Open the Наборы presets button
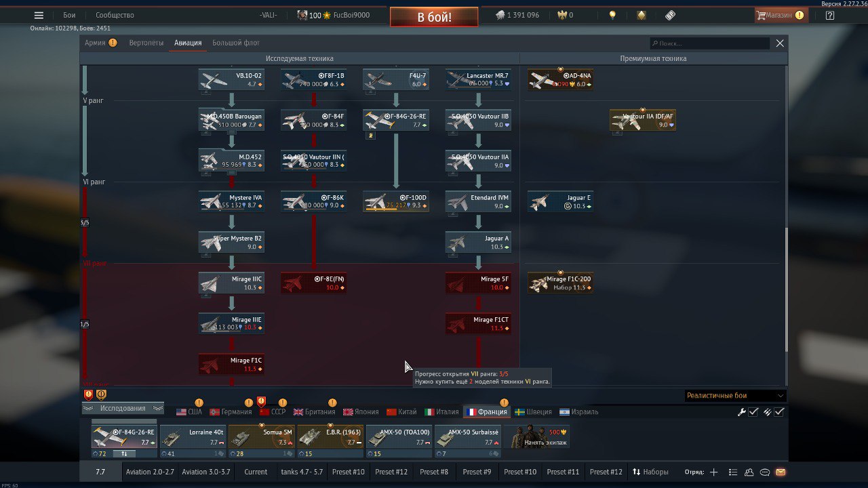Viewport: 868px width, 488px height. [650, 472]
